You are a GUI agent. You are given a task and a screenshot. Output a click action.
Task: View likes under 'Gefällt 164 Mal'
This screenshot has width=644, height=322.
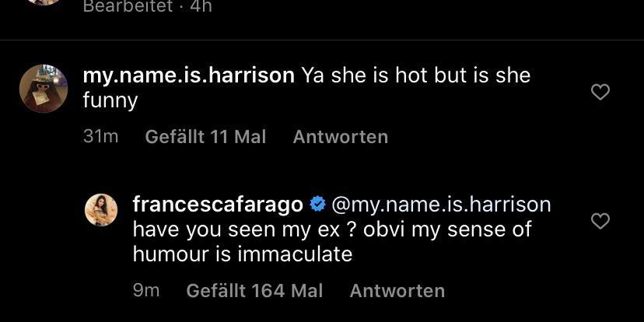click(x=254, y=291)
